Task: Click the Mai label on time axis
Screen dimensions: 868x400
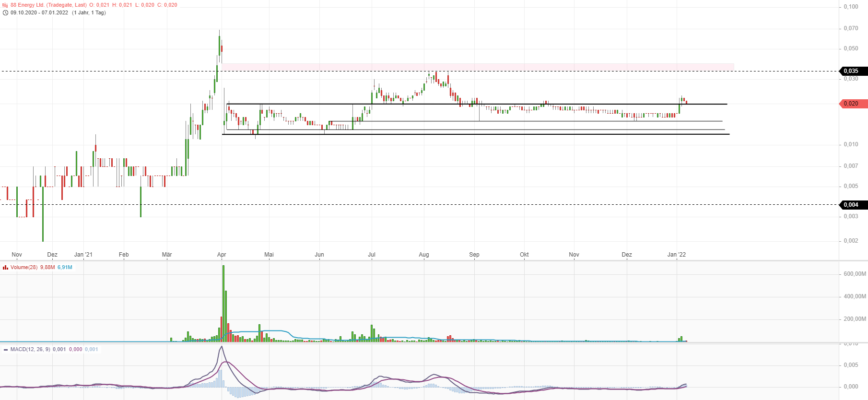Action: [269, 255]
